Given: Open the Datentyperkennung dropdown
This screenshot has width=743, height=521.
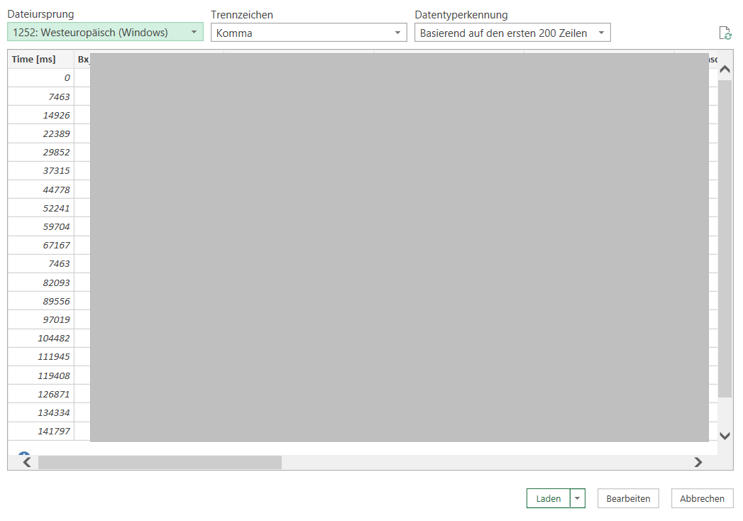Looking at the screenshot, I should (512, 33).
